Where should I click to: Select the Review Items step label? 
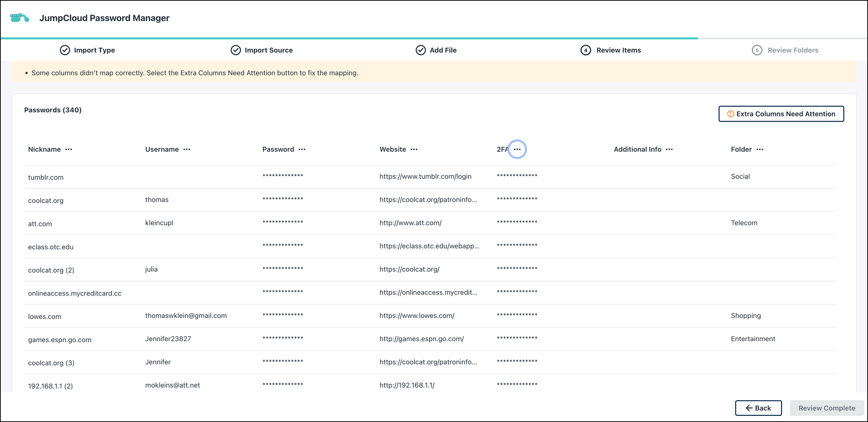pyautogui.click(x=619, y=50)
